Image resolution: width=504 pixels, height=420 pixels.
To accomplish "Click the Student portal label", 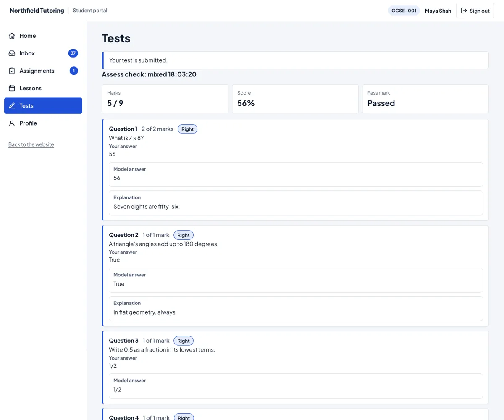I will [90, 10].
